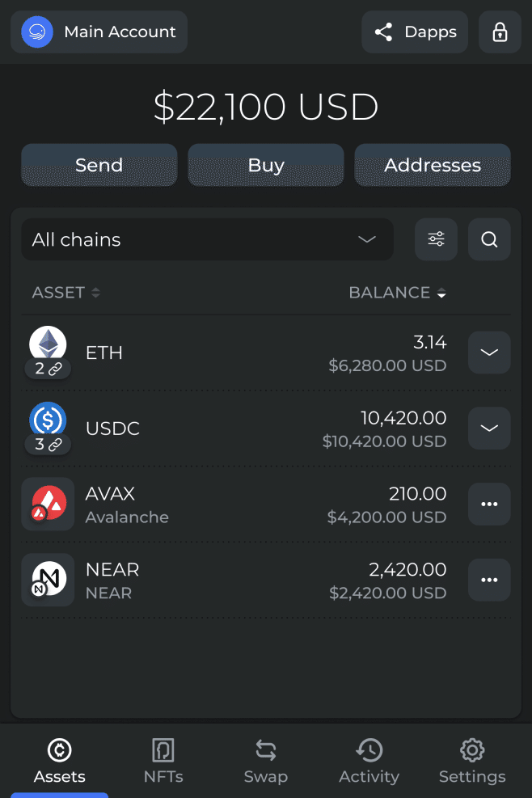
Task: Open the Dapps share button
Action: pyautogui.click(x=415, y=32)
